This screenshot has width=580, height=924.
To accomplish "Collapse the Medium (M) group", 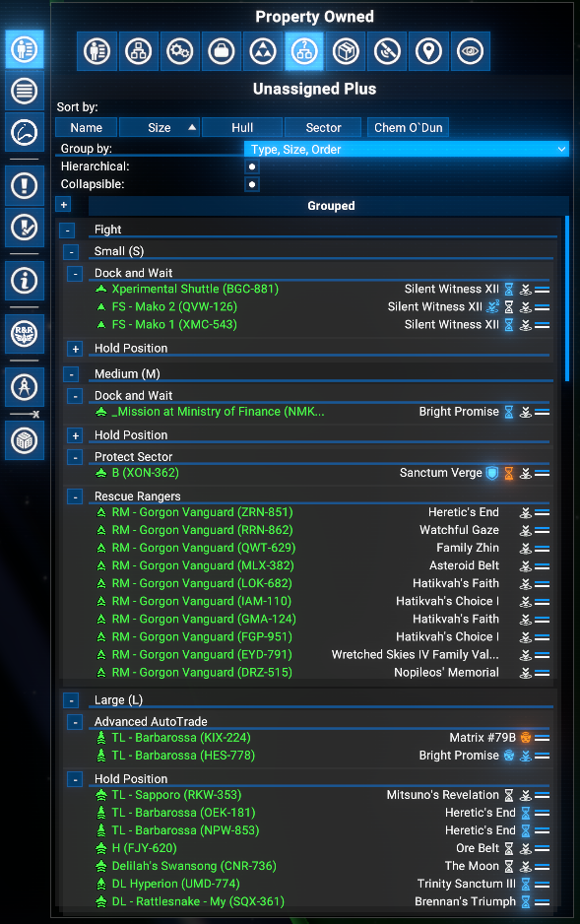I will (x=71, y=374).
